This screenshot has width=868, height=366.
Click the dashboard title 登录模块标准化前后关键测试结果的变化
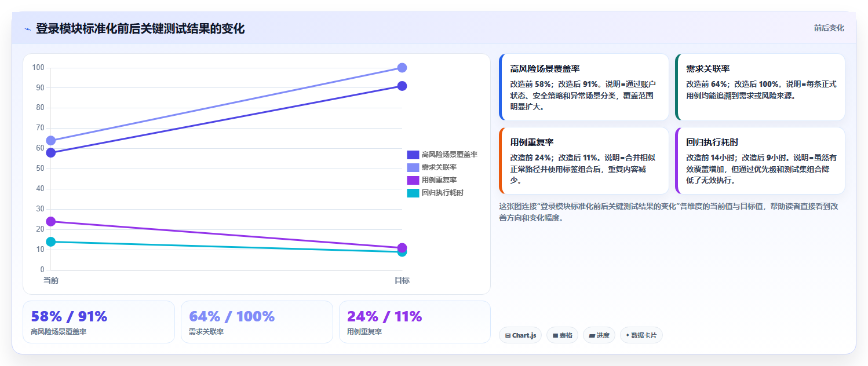tap(140, 28)
